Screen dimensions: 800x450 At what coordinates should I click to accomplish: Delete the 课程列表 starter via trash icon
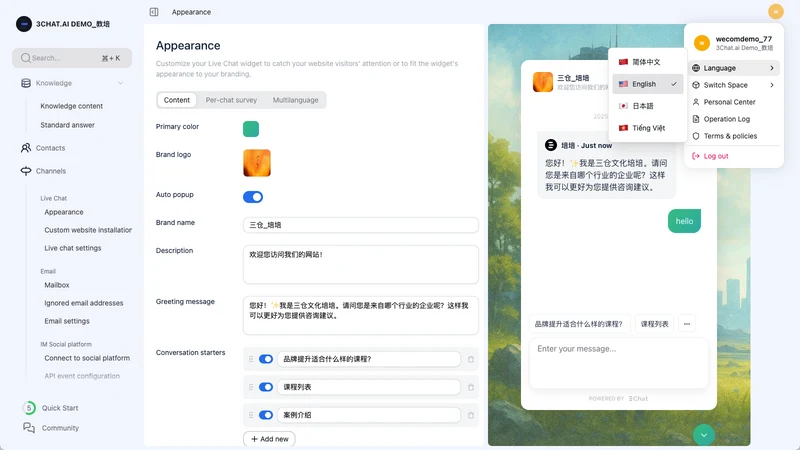(471, 387)
